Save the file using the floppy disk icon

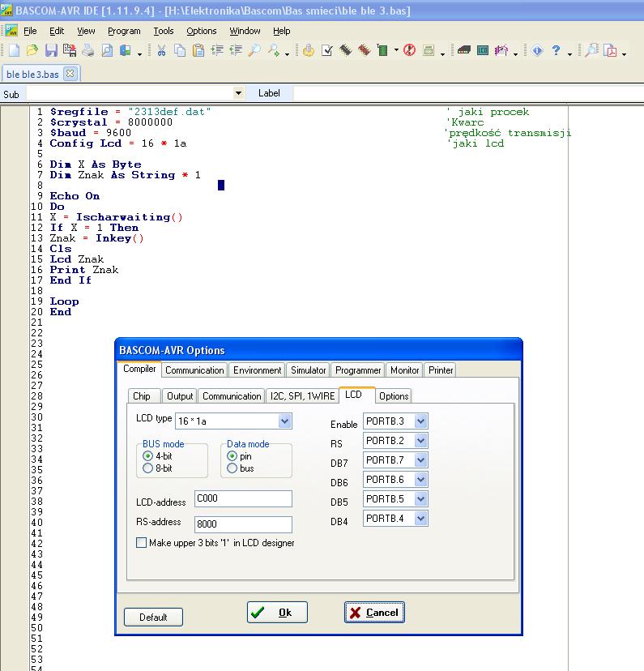51,51
